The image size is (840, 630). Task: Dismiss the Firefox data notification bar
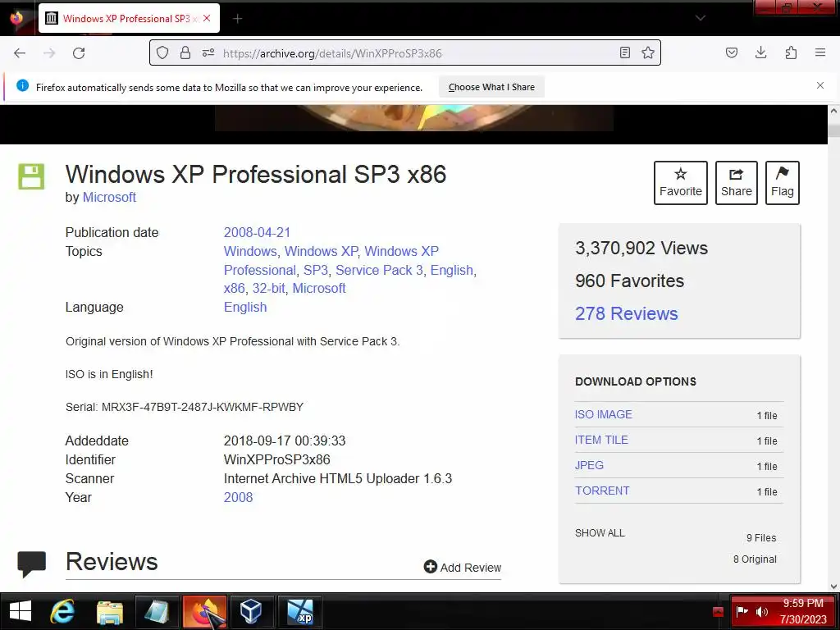[x=820, y=85]
